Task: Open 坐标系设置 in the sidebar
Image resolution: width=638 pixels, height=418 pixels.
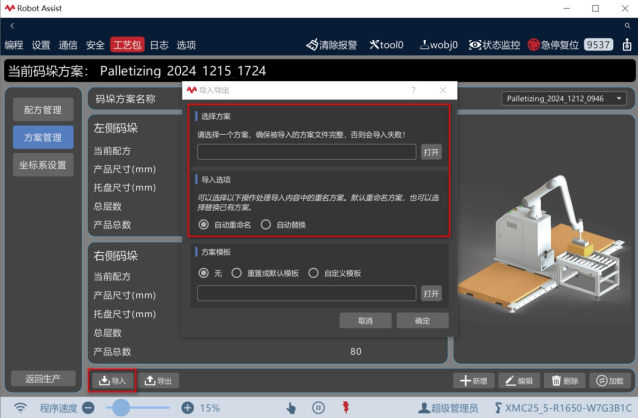Action: coord(43,165)
